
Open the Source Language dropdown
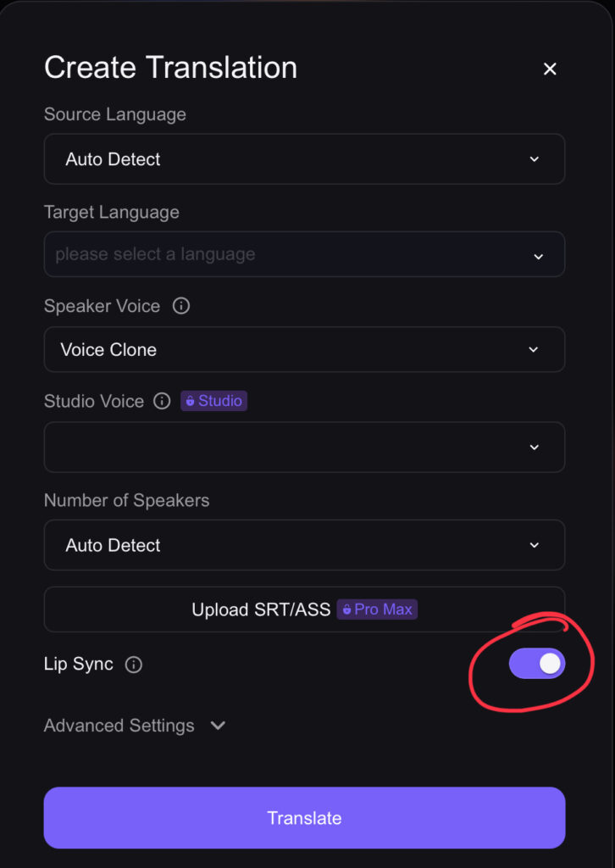coord(303,159)
